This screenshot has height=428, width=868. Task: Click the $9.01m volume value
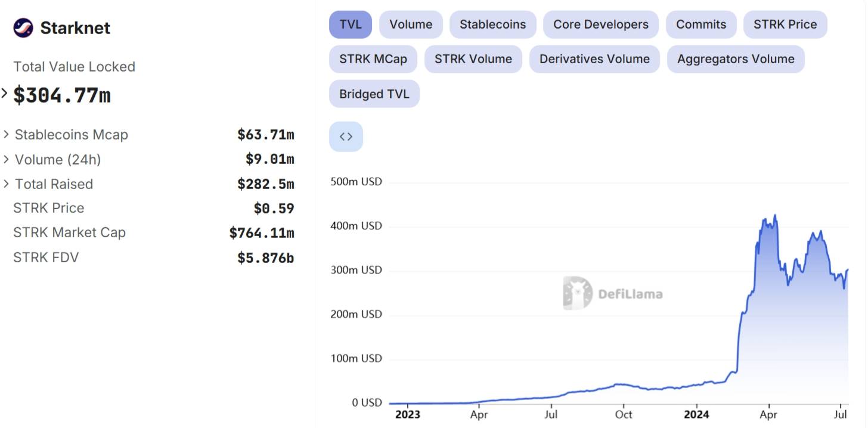pyautogui.click(x=270, y=159)
